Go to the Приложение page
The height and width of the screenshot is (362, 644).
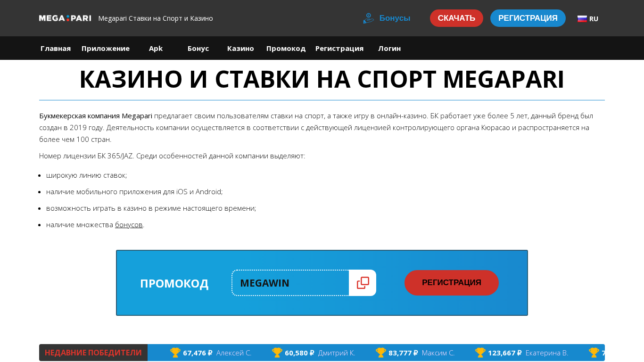tap(106, 48)
